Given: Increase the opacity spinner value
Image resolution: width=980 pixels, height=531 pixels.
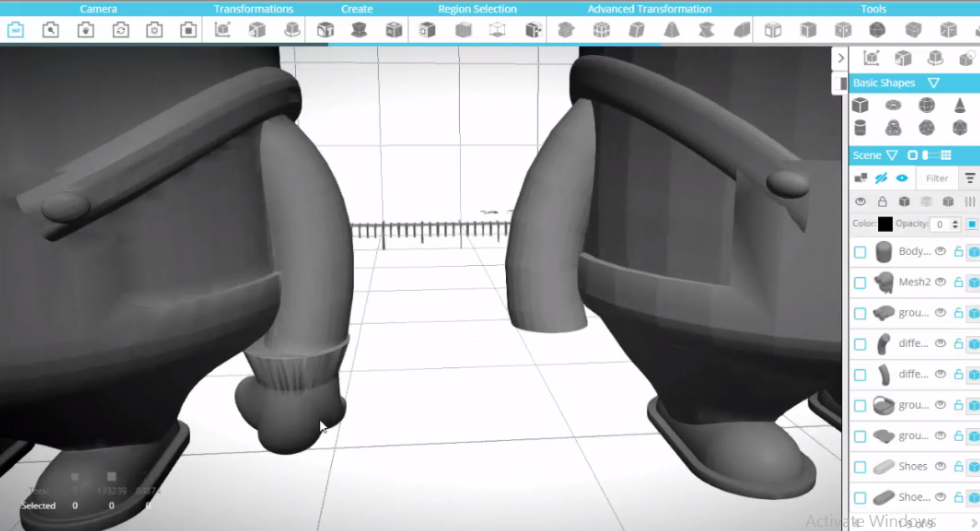Looking at the screenshot, I should 955,221.
